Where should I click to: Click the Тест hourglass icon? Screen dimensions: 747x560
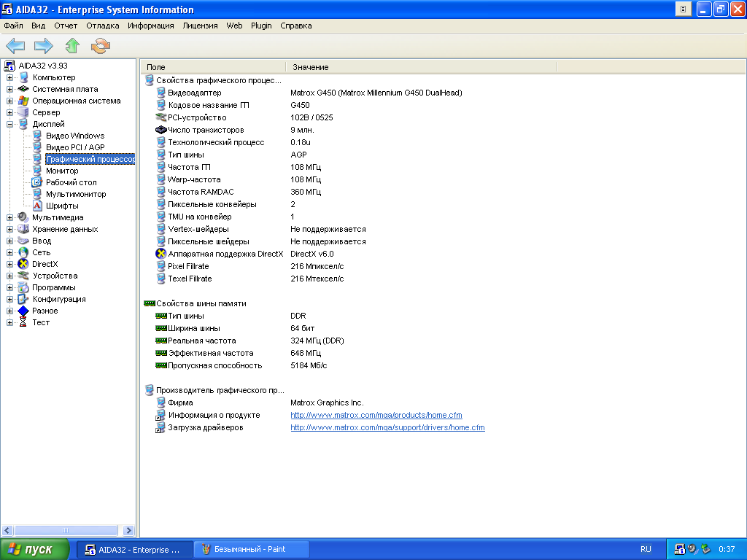(23, 322)
